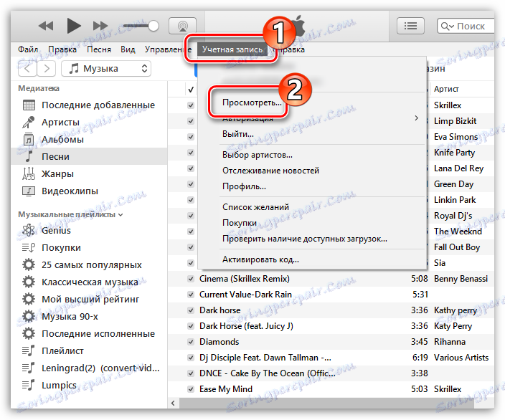Uncheck the Dark horse checkbox
The image size is (505, 420).
191,310
